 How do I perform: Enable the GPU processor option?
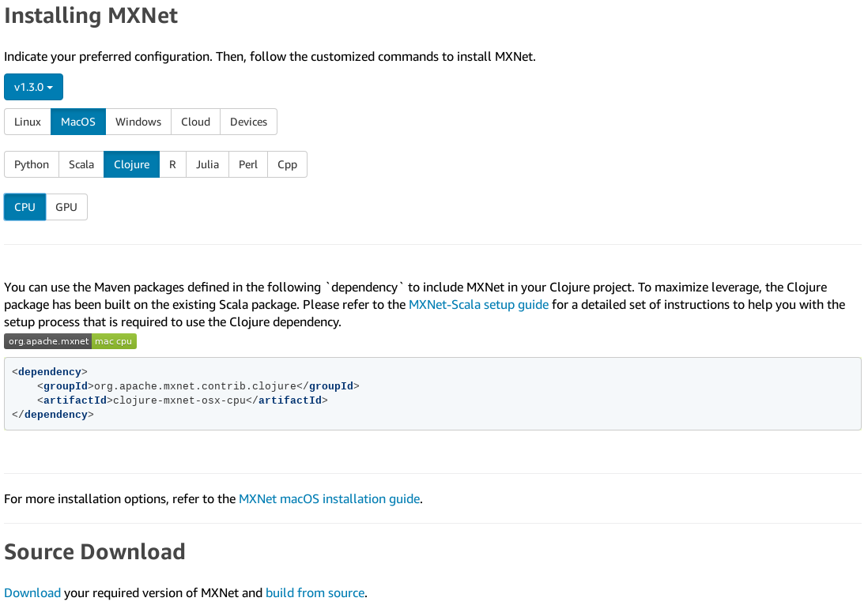tap(66, 206)
